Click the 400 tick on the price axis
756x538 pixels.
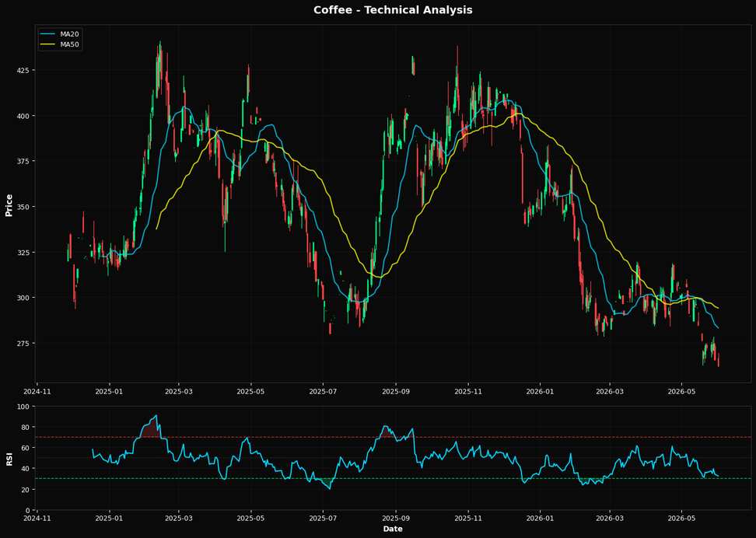click(25, 116)
